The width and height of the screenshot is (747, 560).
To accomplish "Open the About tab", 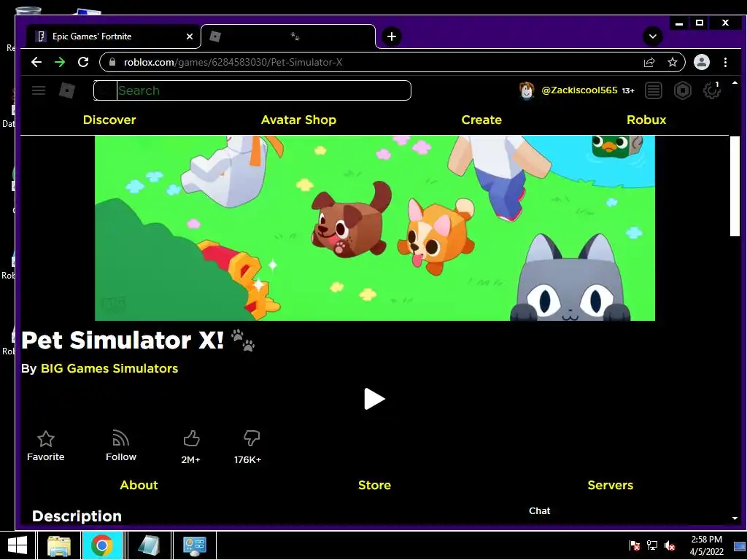I will [x=139, y=485].
